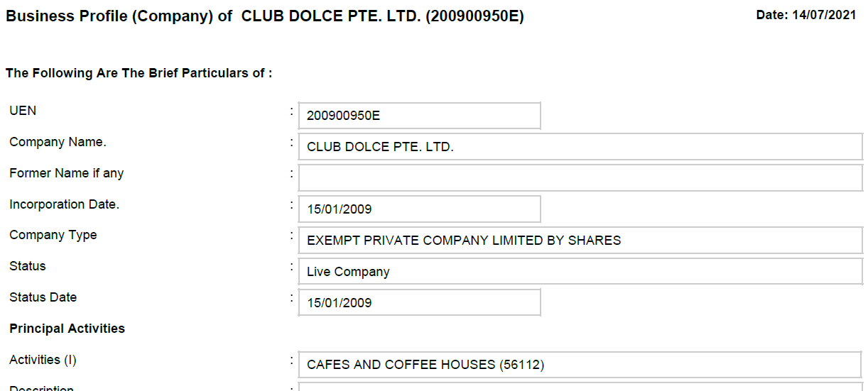Click the 'Company Name.' label

[x=58, y=142]
